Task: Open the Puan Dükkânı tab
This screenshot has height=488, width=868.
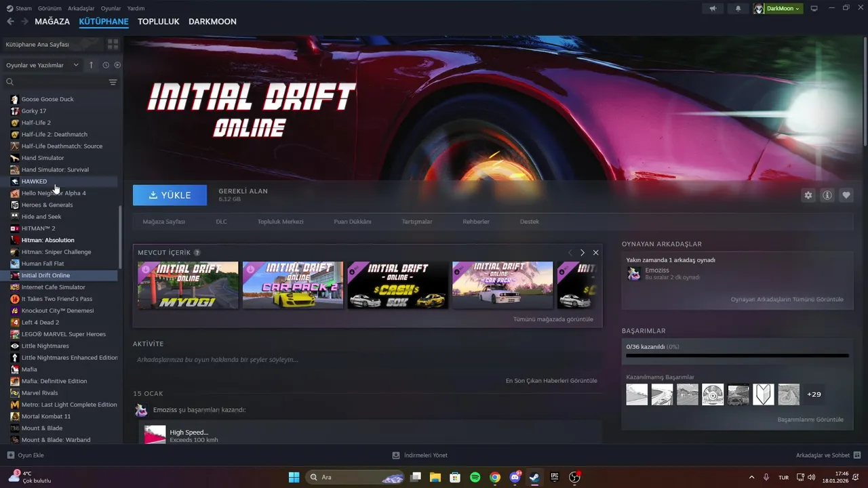Action: (353, 222)
